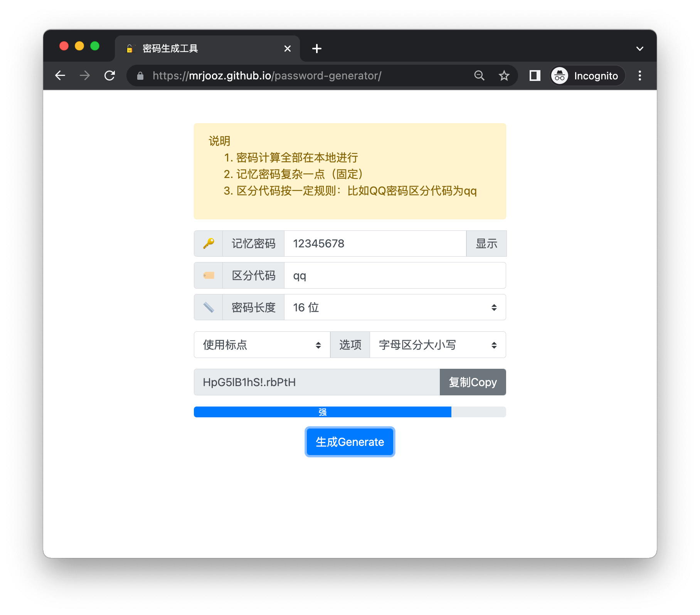
Task: Click the 区分代码 input field containing qq
Action: [395, 276]
